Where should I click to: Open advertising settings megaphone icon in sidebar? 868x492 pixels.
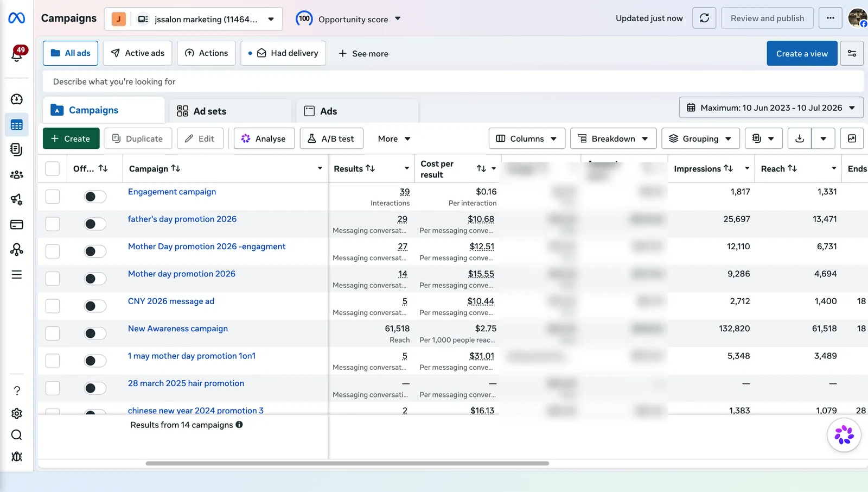[17, 199]
